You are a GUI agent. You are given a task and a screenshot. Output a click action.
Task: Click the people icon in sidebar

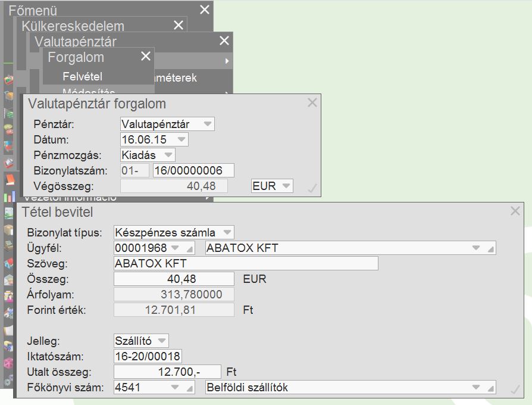click(x=9, y=296)
